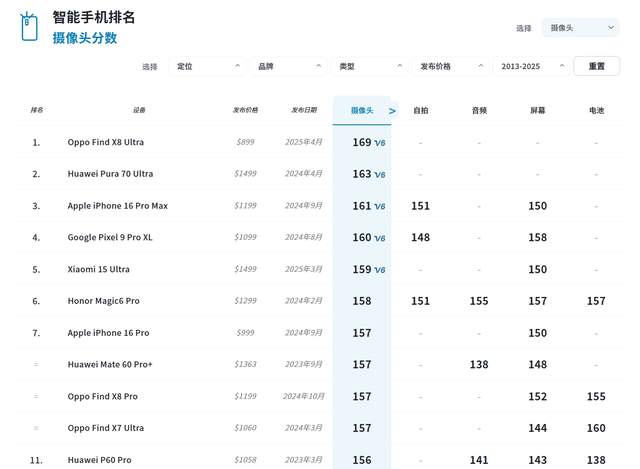
Task: Click selfie score 148 for Google Pixel 9 Pro XL
Action: point(420,237)
